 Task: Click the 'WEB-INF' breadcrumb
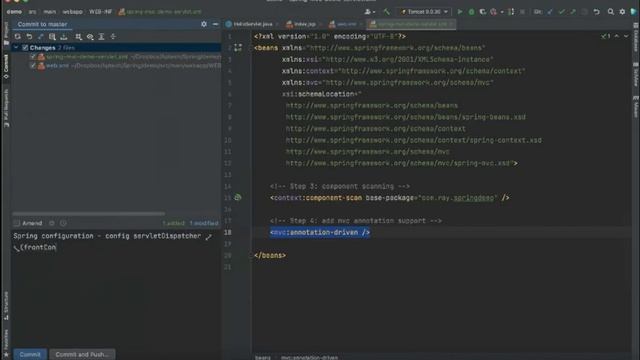(100, 12)
